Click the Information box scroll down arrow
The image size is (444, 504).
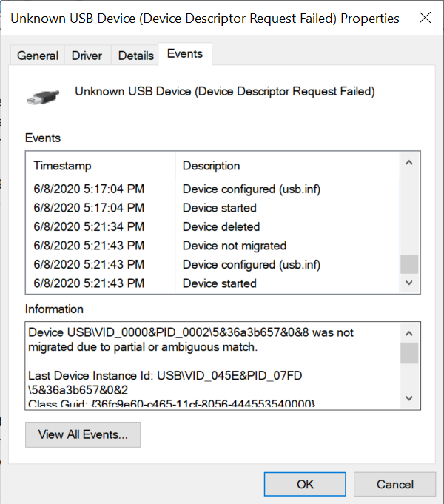click(409, 398)
